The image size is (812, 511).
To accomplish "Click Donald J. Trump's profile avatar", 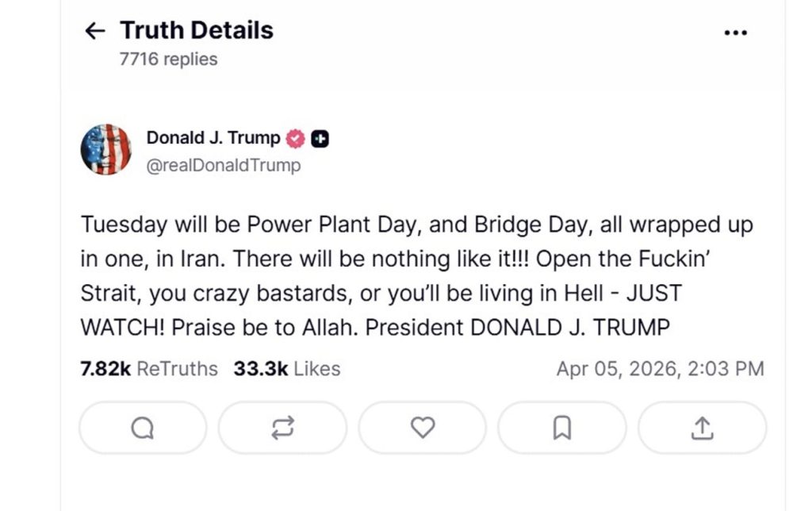I will coord(105,149).
